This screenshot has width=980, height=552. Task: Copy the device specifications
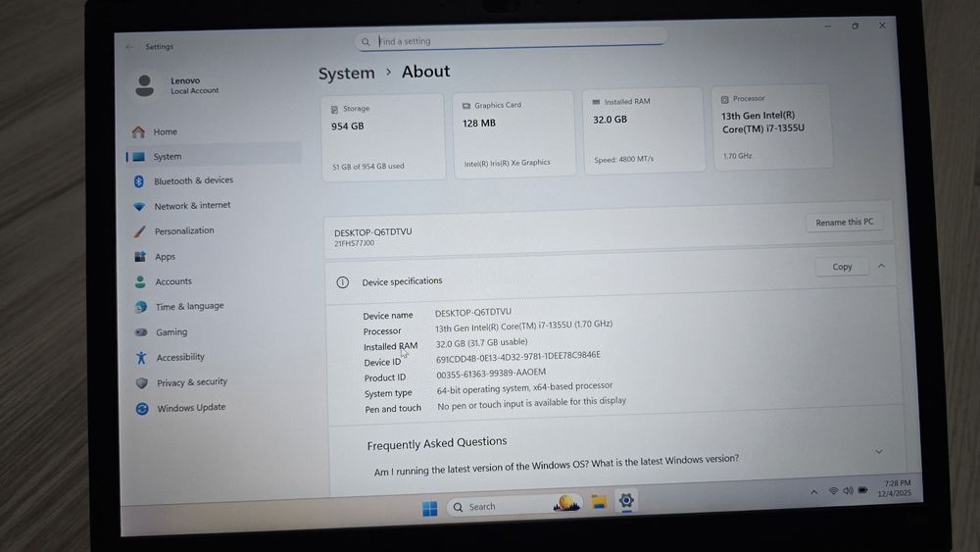(842, 267)
